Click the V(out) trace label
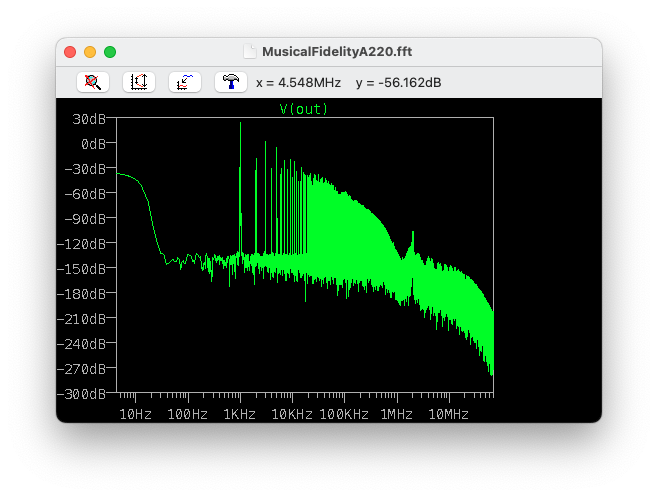This screenshot has height=497, width=658. pyautogui.click(x=303, y=109)
